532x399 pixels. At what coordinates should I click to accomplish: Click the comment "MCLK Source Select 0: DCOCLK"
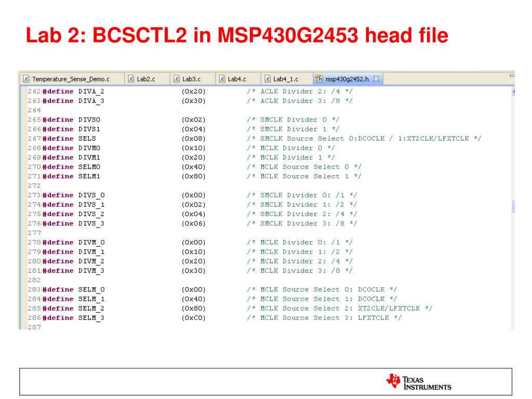click(x=322, y=290)
